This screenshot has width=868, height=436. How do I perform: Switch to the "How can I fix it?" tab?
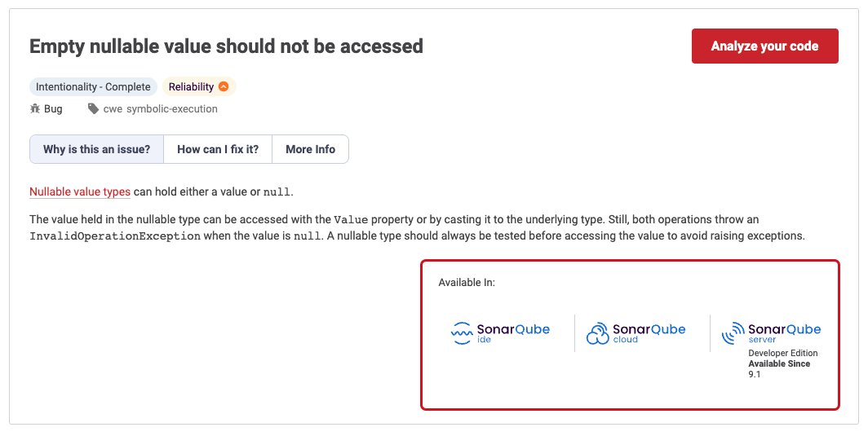tap(218, 149)
